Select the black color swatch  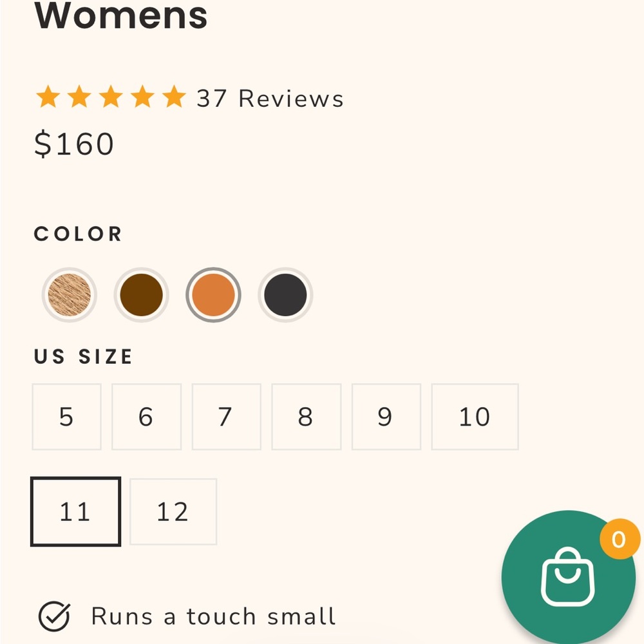tap(285, 295)
